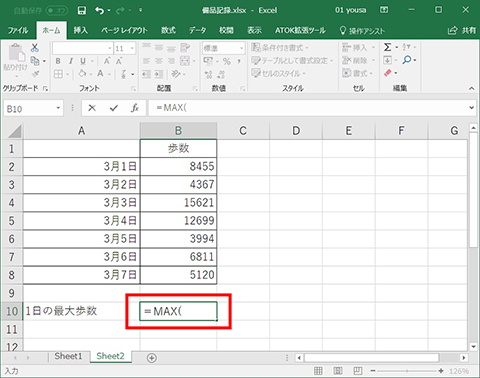Screen dimensions: 480x378
Task: Click the Format Painter brush icon
Action: [35, 74]
